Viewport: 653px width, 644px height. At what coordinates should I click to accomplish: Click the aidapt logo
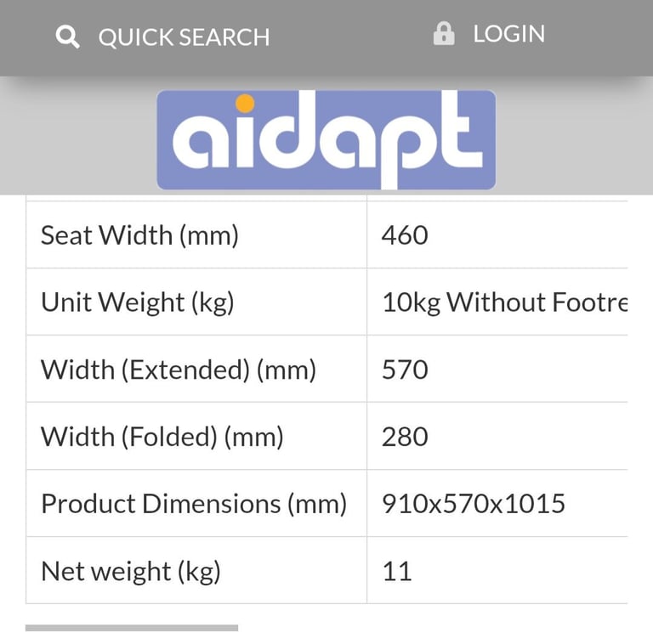coord(326,140)
